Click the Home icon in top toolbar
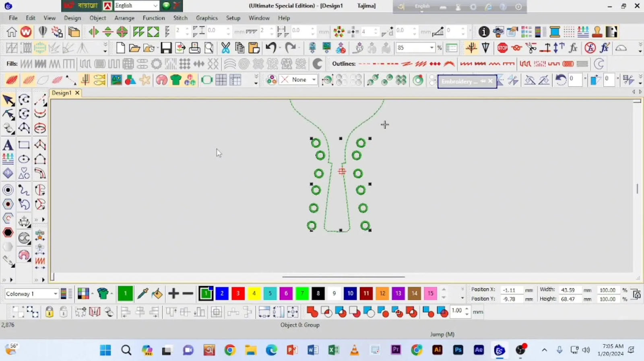The width and height of the screenshot is (644, 361). pos(11,32)
